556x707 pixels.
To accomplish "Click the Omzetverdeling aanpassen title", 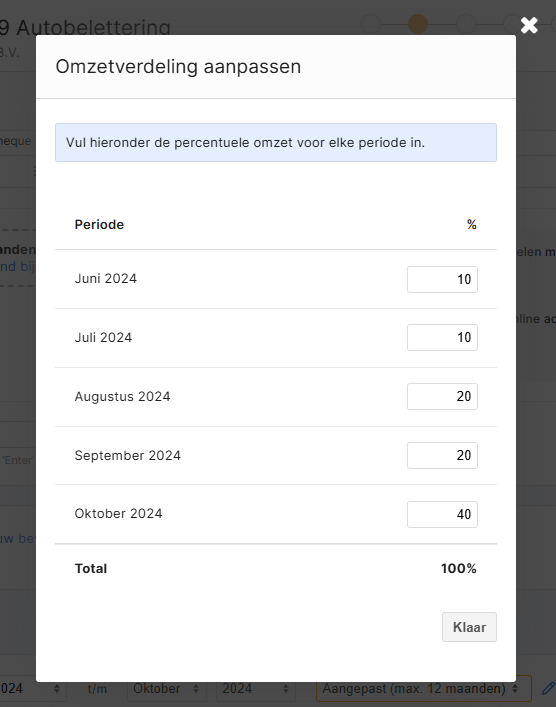I will 178,66.
